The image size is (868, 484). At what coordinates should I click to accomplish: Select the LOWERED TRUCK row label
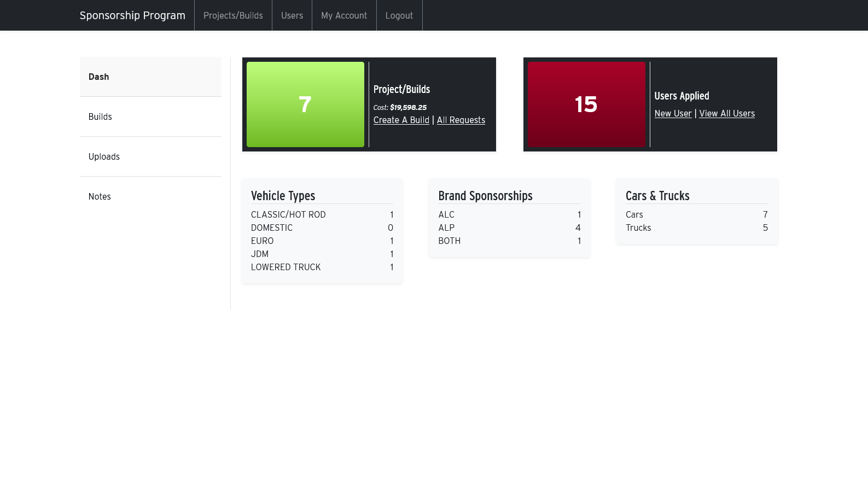[x=286, y=267]
